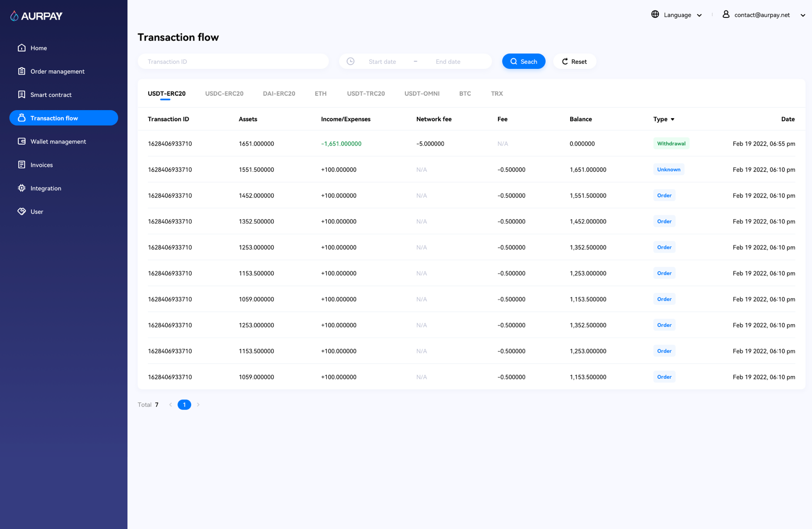Click the Aurpay logo
812x529 pixels.
[x=36, y=16]
